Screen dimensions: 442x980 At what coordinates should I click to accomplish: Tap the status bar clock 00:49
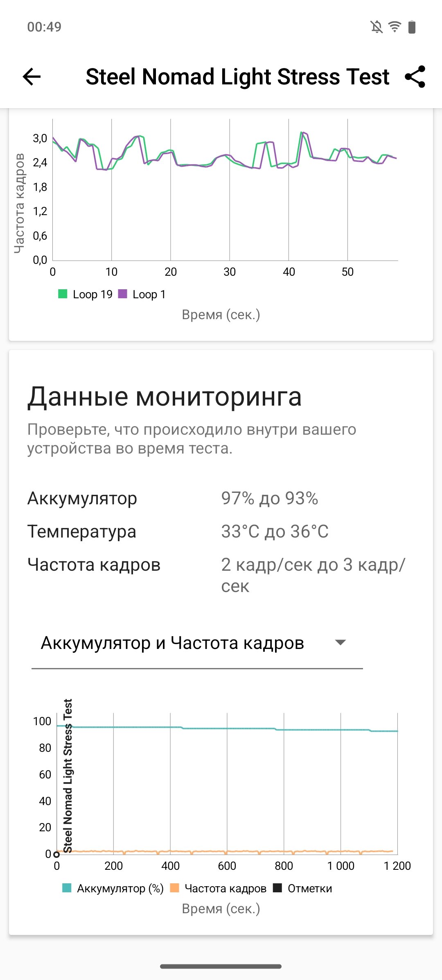(x=44, y=27)
